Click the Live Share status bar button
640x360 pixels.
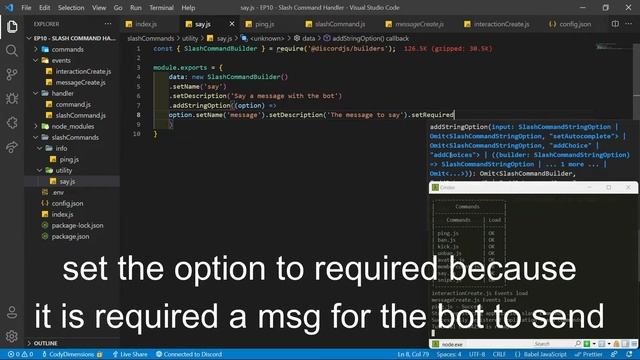pos(130,354)
